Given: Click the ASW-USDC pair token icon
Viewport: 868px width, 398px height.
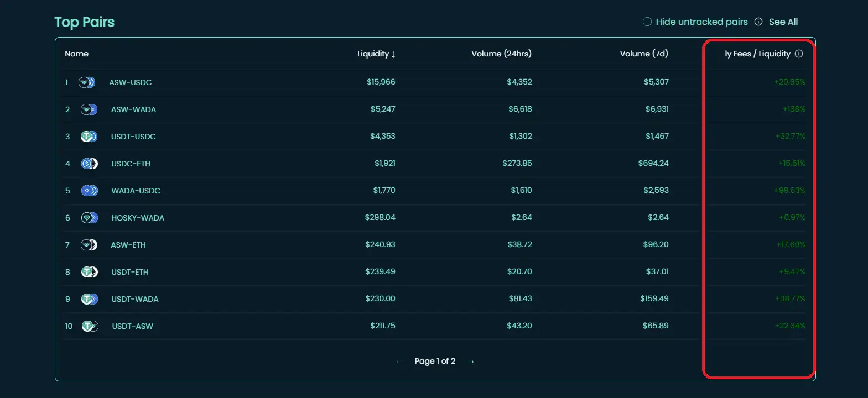Looking at the screenshot, I should (x=87, y=82).
